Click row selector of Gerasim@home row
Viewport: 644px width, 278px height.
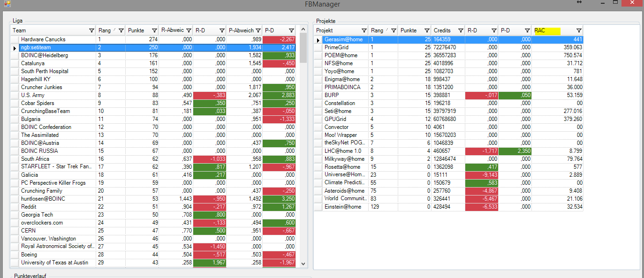pyautogui.click(x=318, y=40)
